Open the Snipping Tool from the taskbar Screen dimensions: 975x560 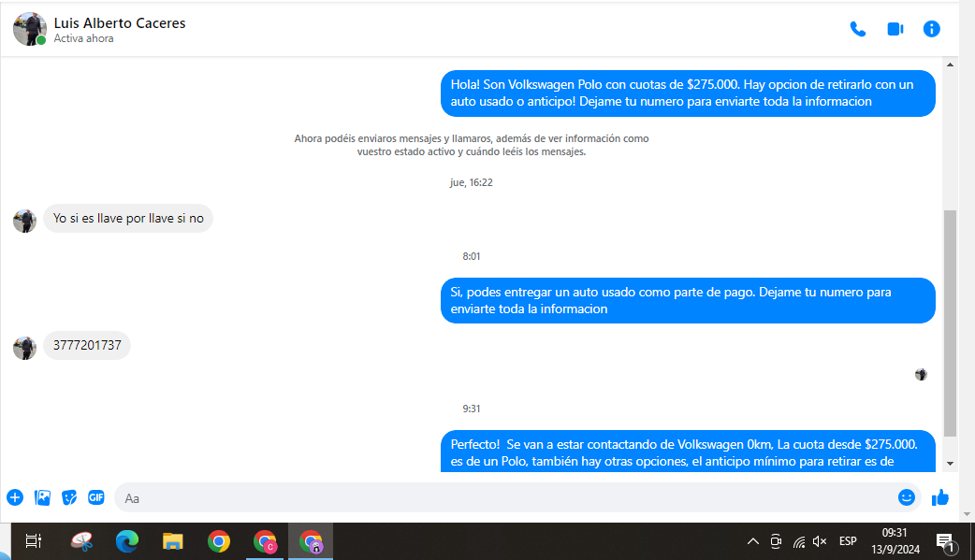81,541
